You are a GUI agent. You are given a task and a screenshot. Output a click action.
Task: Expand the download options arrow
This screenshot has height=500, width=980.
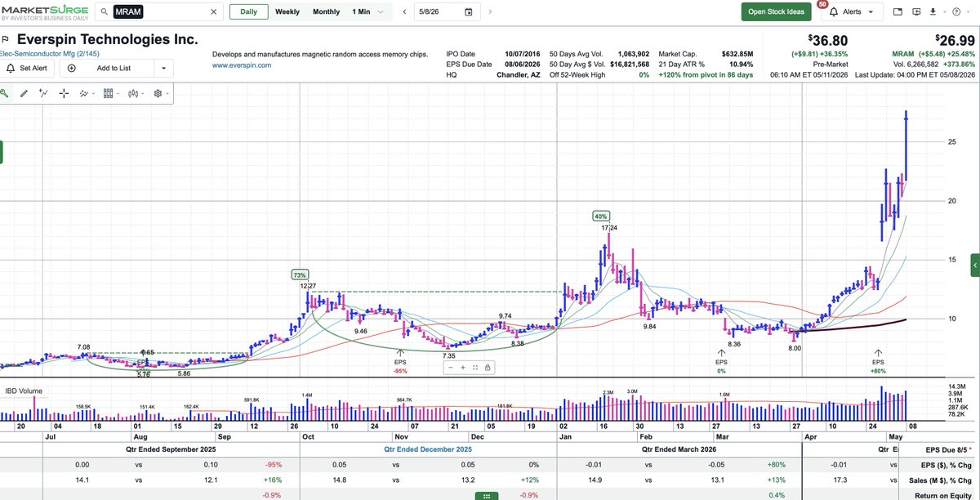[946, 12]
